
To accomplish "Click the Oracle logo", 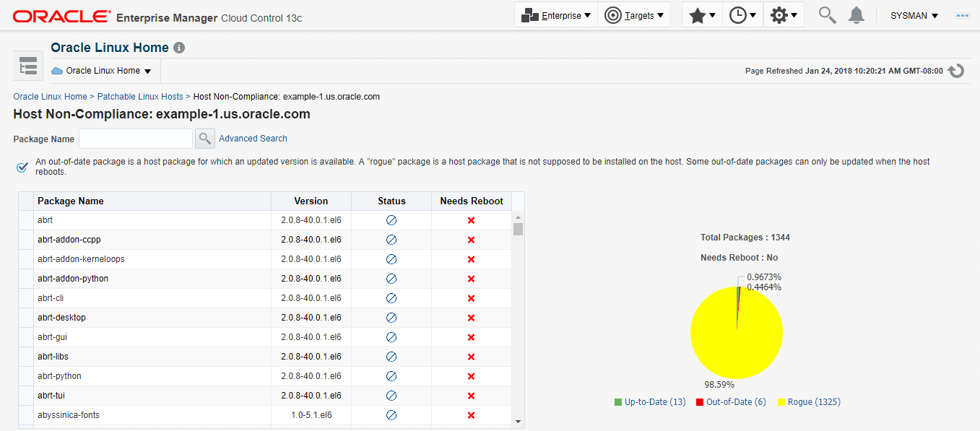I will 61,16.
